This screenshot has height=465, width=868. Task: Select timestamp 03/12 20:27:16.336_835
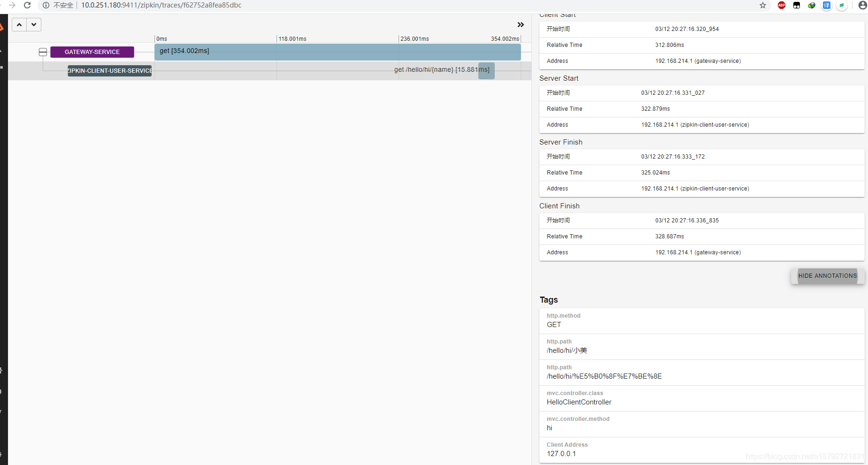[x=687, y=221]
